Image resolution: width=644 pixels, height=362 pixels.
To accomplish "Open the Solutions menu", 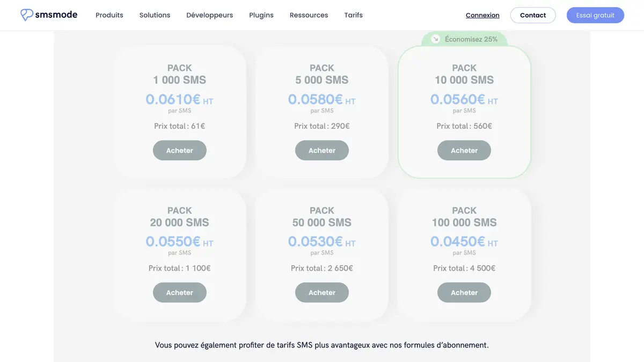I will (x=155, y=15).
